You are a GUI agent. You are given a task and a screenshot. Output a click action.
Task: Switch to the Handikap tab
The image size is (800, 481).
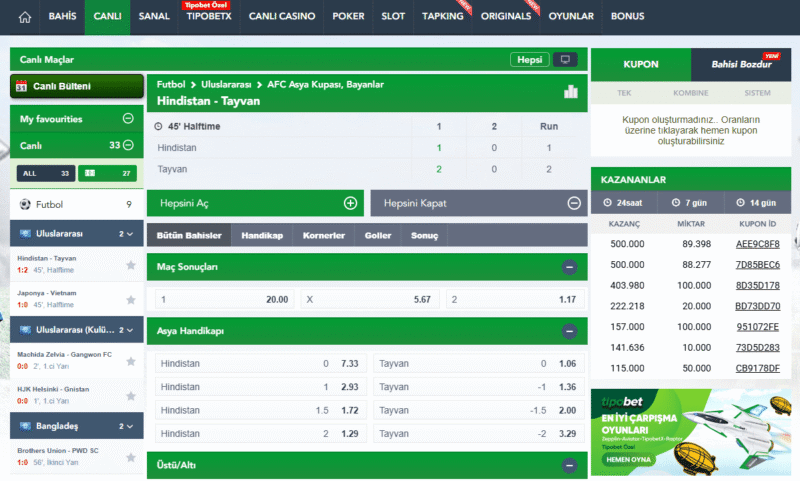(x=262, y=236)
